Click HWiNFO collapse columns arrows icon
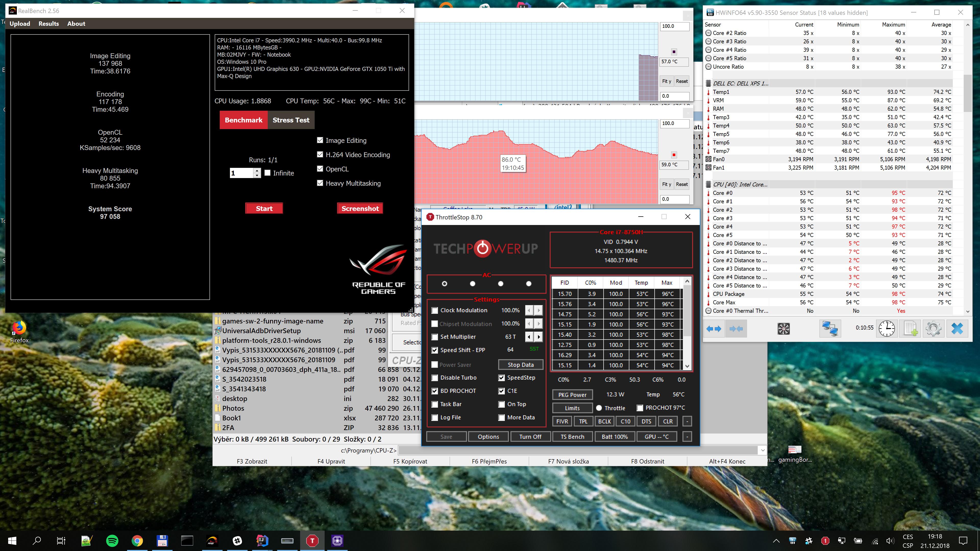Viewport: 980px width, 551px height. [x=736, y=329]
